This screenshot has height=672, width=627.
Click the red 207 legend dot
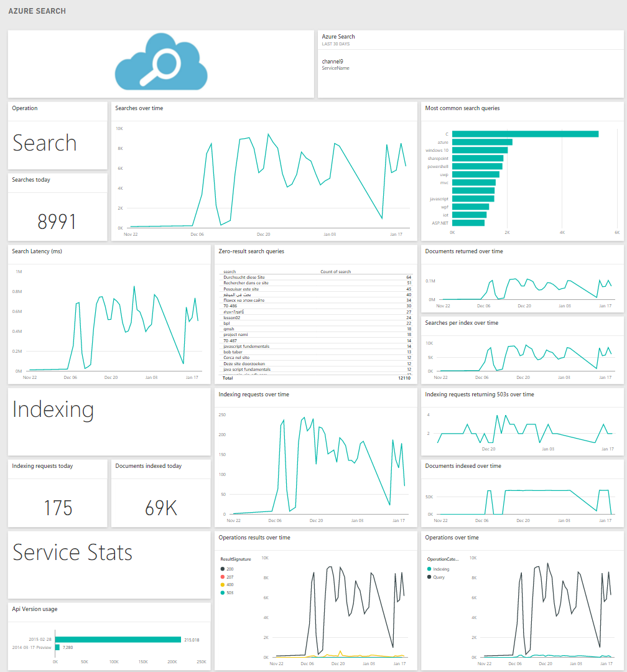pyautogui.click(x=223, y=577)
